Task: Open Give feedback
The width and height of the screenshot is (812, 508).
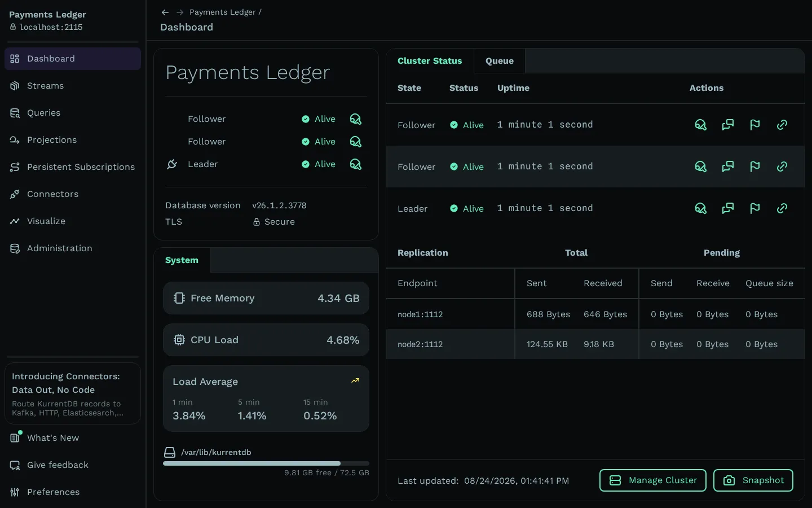Action: pos(73,465)
